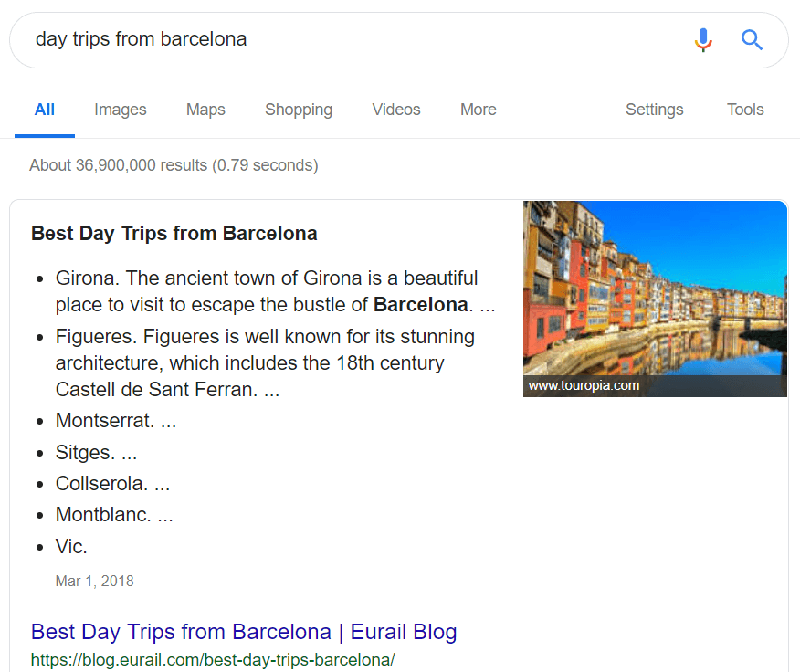This screenshot has width=800, height=672.
Task: Click the www.touropia.com image caption
Action: pyautogui.click(x=584, y=385)
